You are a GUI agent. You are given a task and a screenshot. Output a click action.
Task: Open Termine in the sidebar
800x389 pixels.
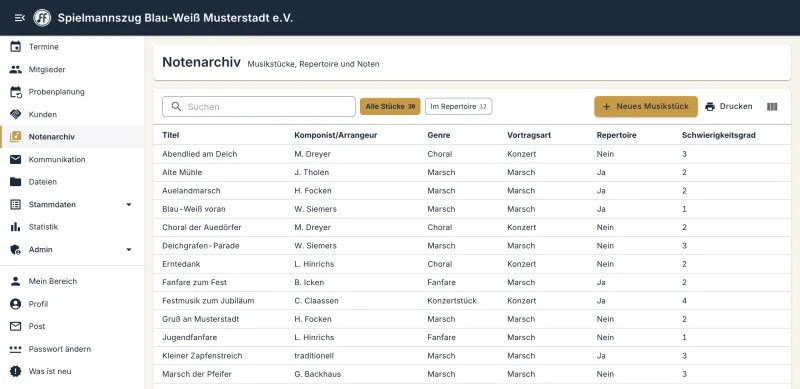[72, 46]
